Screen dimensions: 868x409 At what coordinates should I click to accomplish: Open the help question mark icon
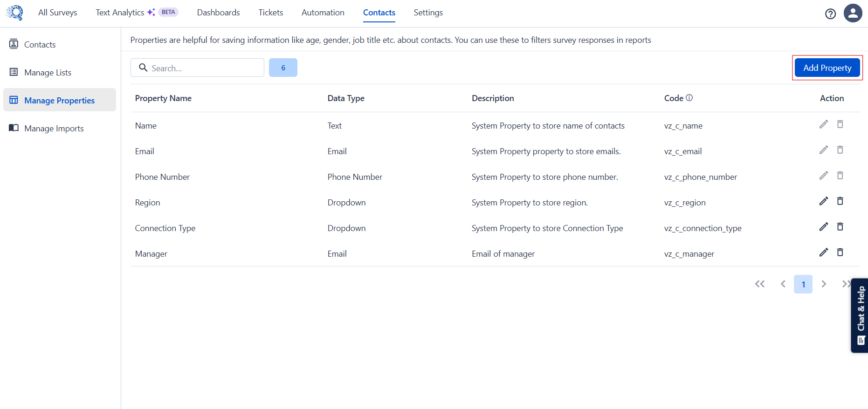click(x=830, y=14)
